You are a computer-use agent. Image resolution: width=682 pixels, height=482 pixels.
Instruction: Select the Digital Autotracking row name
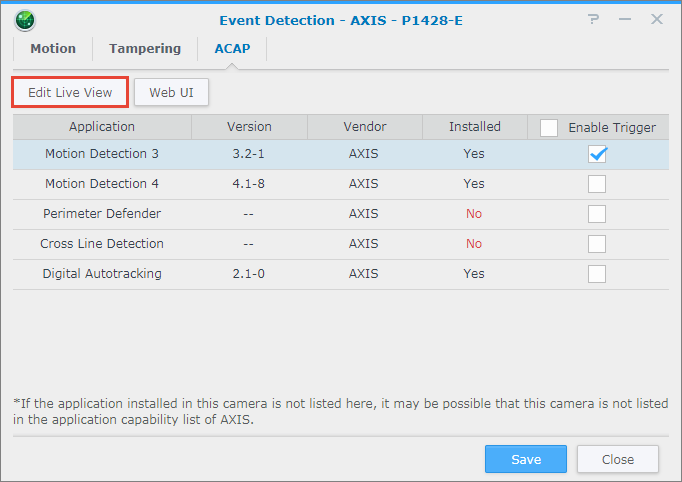click(x=102, y=274)
